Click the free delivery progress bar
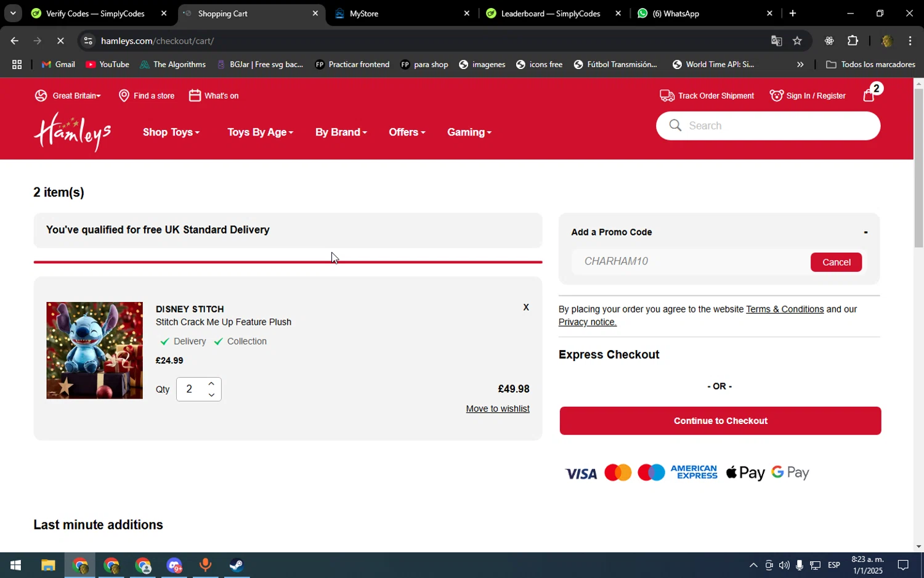Viewport: 924px width, 578px height. coord(288,262)
